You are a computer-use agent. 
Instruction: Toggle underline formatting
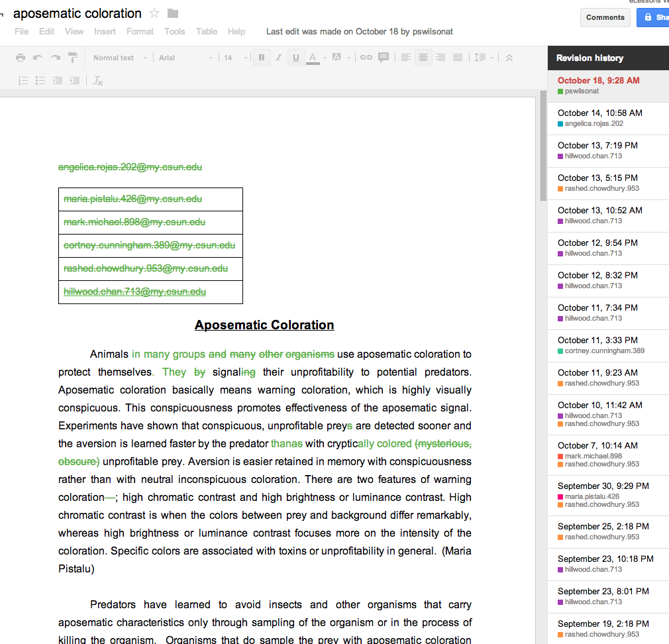click(x=295, y=58)
